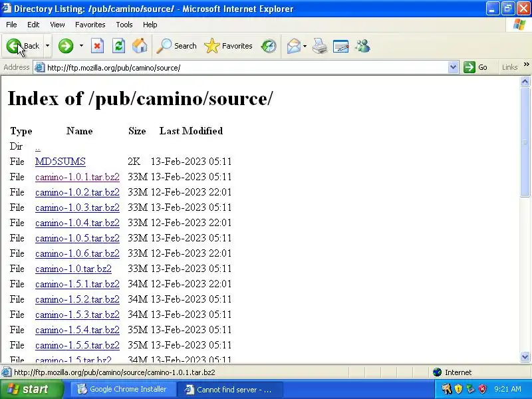The height and width of the screenshot is (399, 532).
Task: Open the Messenger people icon
Action: tap(362, 46)
